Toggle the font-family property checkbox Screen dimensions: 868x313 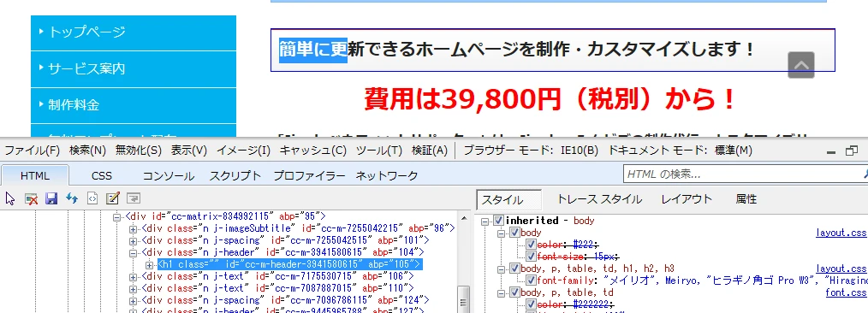pos(531,281)
